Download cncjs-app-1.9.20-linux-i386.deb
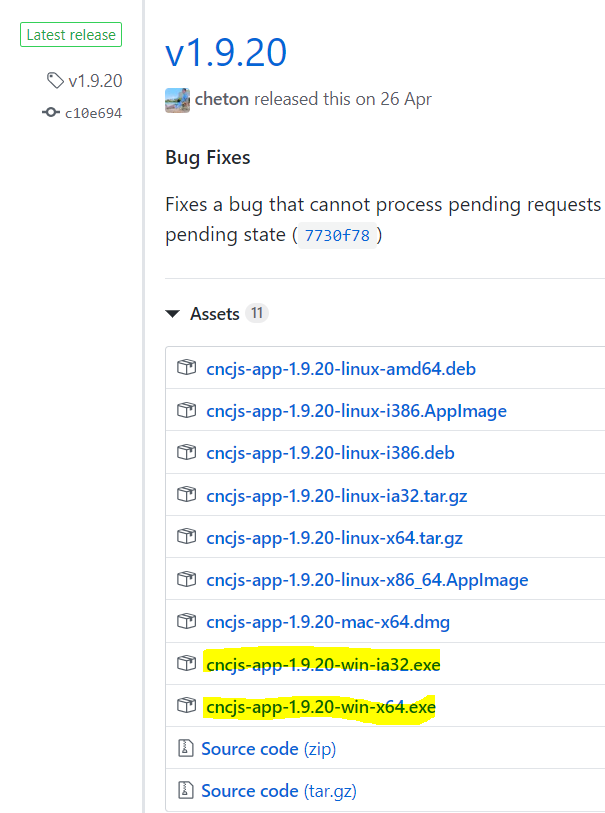Screen dimensions: 605x813 [330, 453]
